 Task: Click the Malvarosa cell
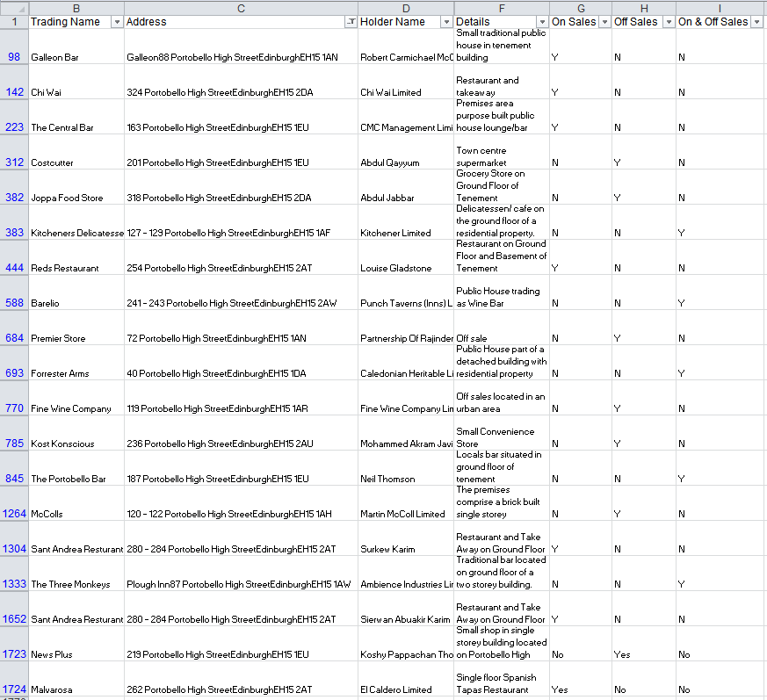pyautogui.click(x=76, y=679)
